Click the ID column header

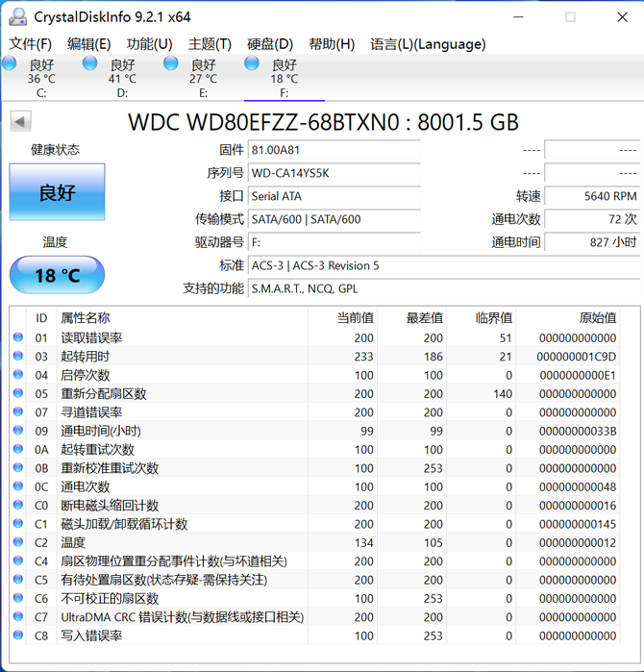[41, 318]
